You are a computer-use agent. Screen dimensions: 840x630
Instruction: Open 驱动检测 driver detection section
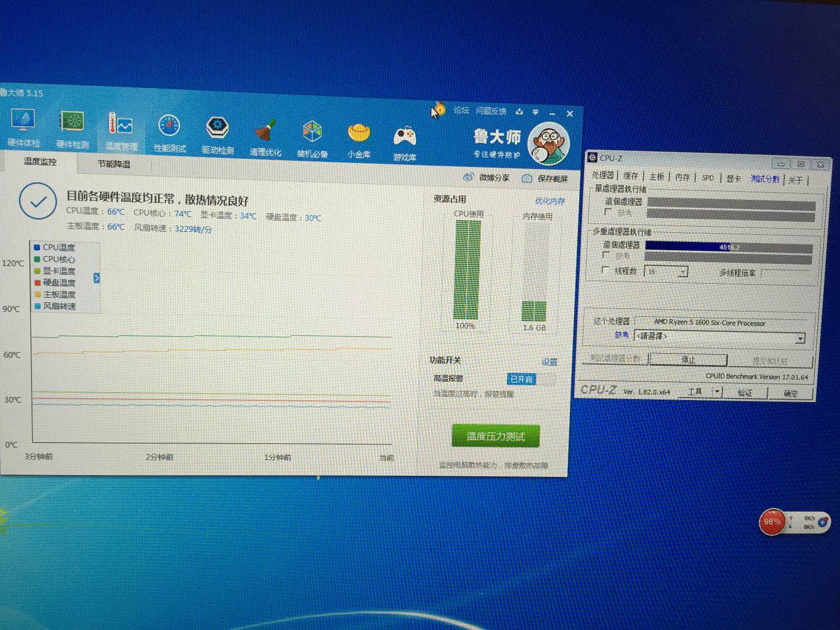(x=218, y=135)
